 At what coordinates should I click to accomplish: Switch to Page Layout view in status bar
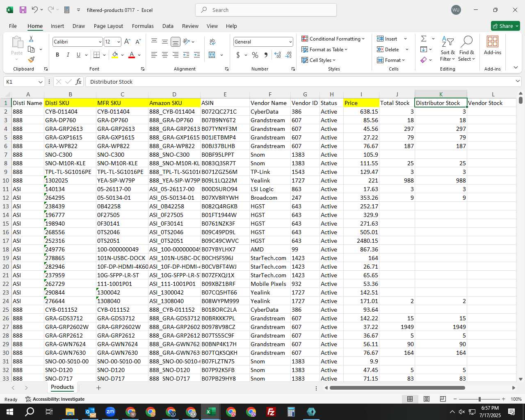click(x=426, y=399)
